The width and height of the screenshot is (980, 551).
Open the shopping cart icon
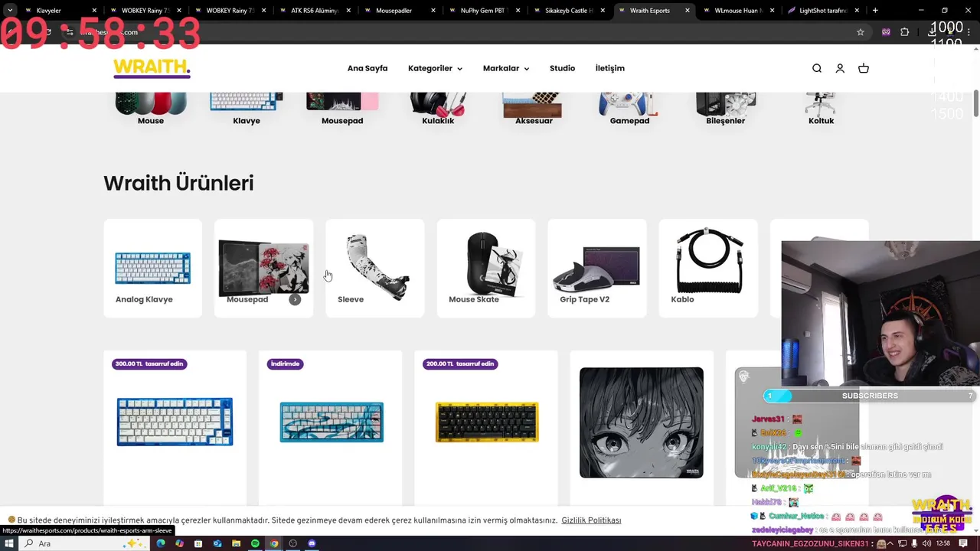pyautogui.click(x=864, y=68)
